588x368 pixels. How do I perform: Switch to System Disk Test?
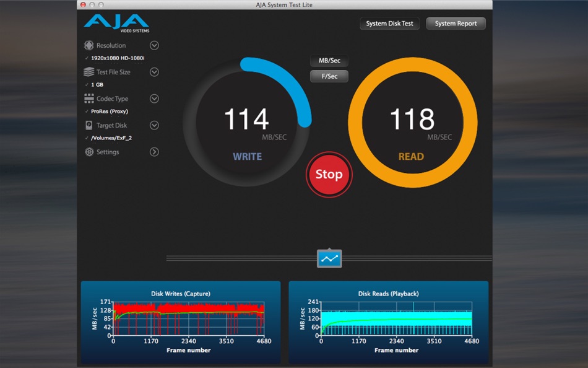point(389,24)
